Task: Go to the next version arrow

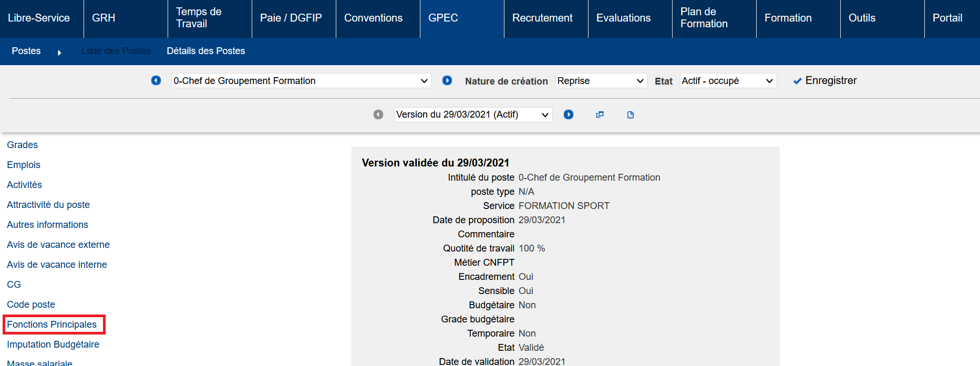Action: [569, 114]
